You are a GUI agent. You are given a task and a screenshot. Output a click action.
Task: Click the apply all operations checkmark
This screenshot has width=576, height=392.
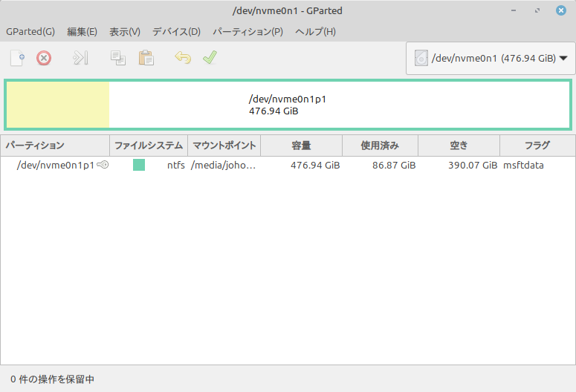click(x=210, y=58)
